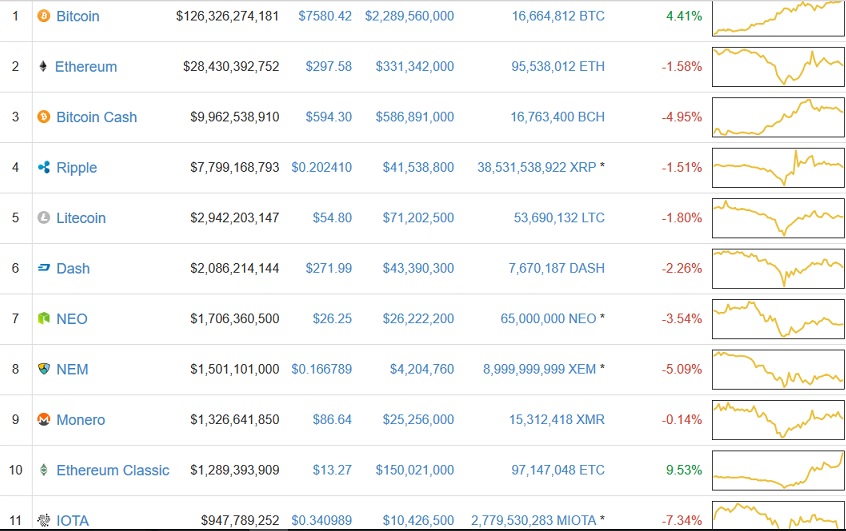Screen dimensions: 846x531
Task: Click the NEO logo icon
Action: point(43,319)
